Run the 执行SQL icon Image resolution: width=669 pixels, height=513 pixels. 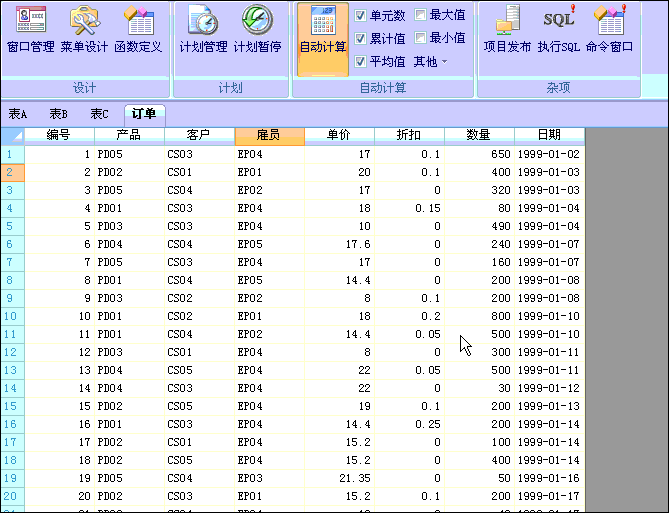click(x=558, y=30)
